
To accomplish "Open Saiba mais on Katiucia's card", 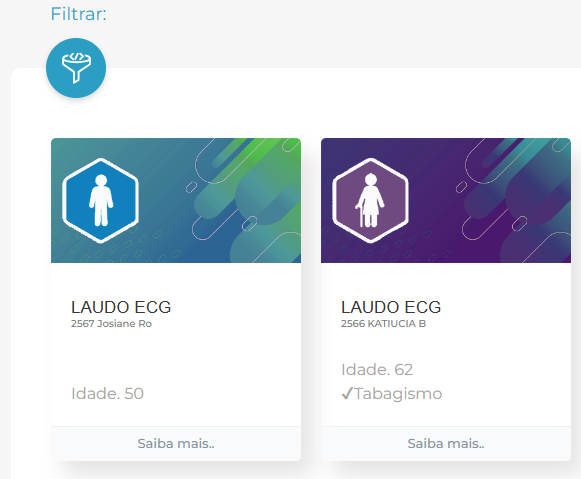I will [x=446, y=443].
